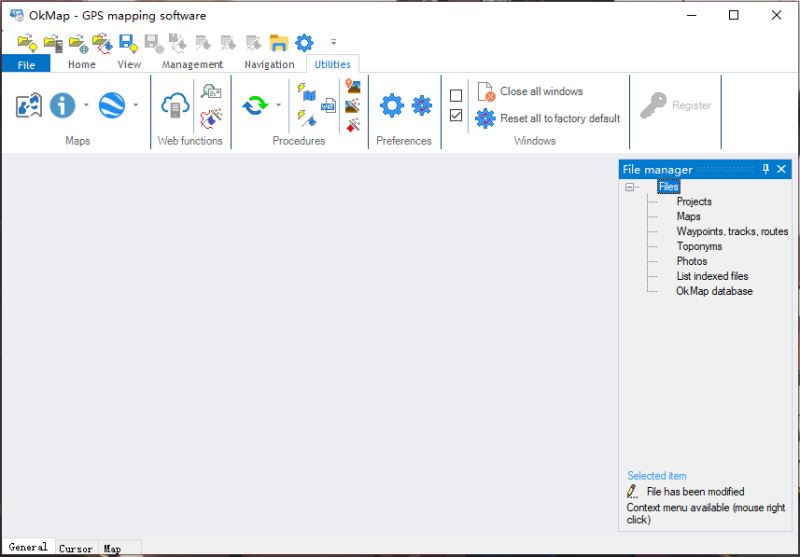This screenshot has width=800, height=557.
Task: Click lightning bolt with map icon
Action: tap(307, 92)
